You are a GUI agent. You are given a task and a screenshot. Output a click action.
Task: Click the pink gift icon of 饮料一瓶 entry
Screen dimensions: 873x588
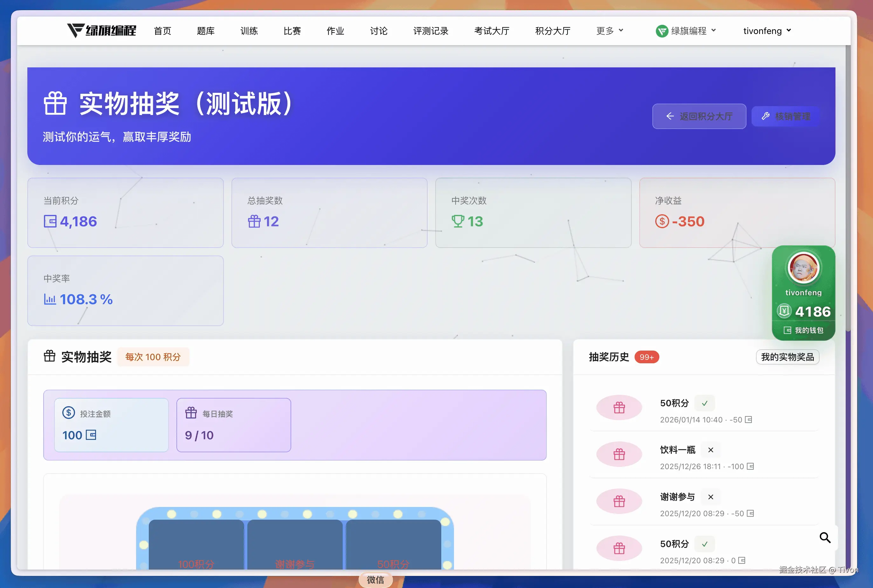coord(618,454)
